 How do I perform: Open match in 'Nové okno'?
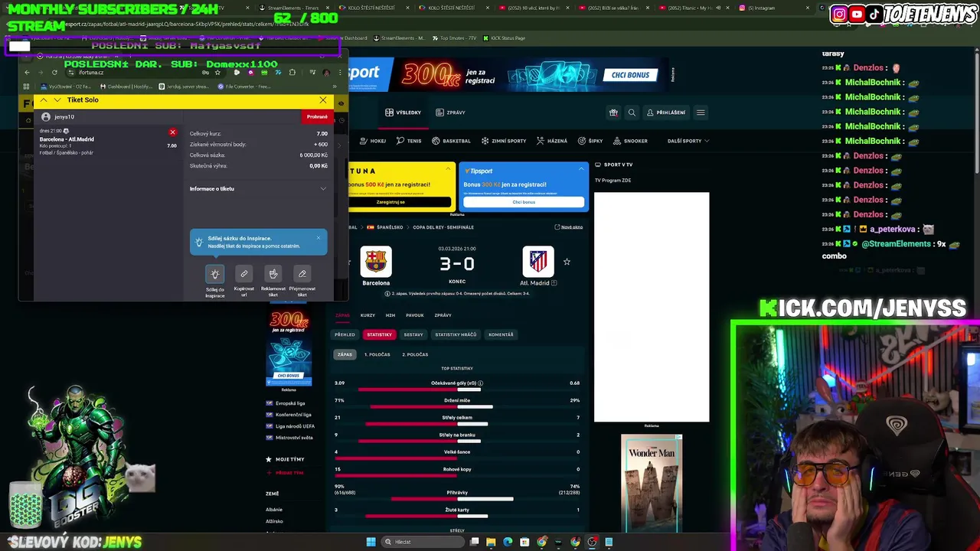pyautogui.click(x=569, y=227)
